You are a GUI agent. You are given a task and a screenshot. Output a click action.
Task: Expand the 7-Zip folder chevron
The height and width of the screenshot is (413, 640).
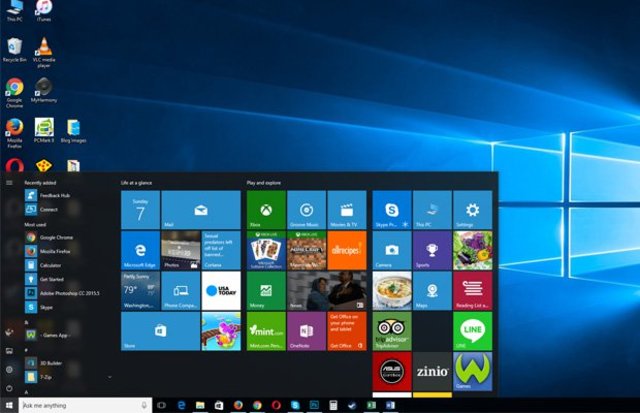tap(109, 377)
